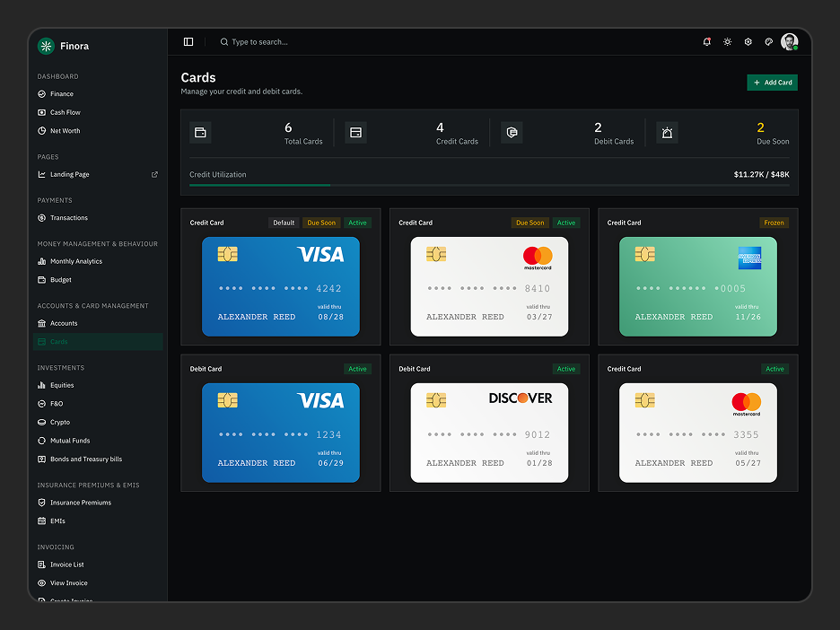Click the Frozen badge on Amex card
Screen dimensions: 840x630
click(x=774, y=223)
